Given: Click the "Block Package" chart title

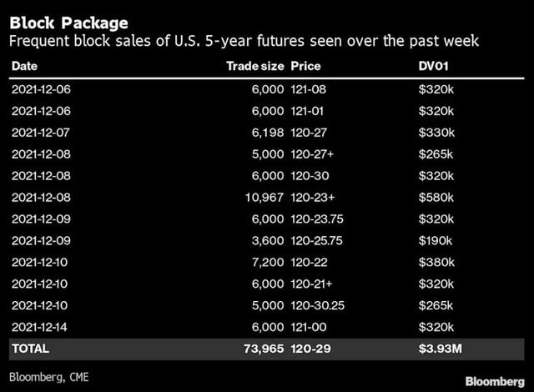Looking at the screenshot, I should (x=69, y=20).
